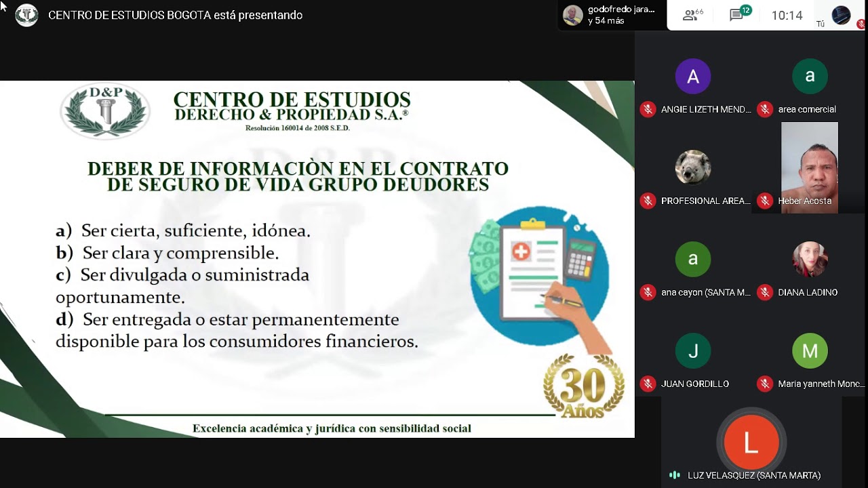Click your own muted mic icon in the top bar
The width and height of the screenshot is (868, 488).
click(x=861, y=24)
